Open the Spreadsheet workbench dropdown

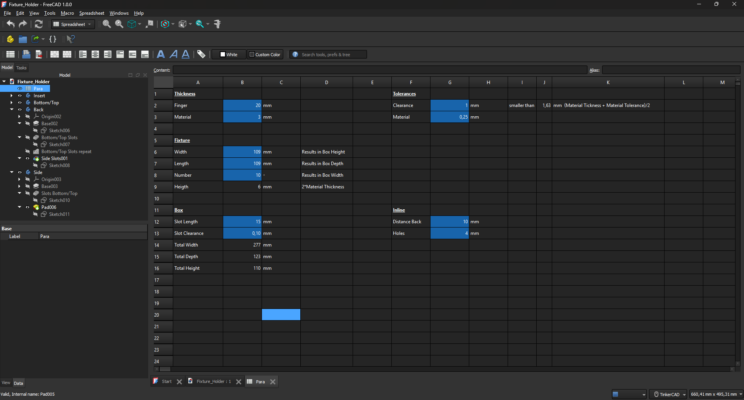click(x=73, y=24)
